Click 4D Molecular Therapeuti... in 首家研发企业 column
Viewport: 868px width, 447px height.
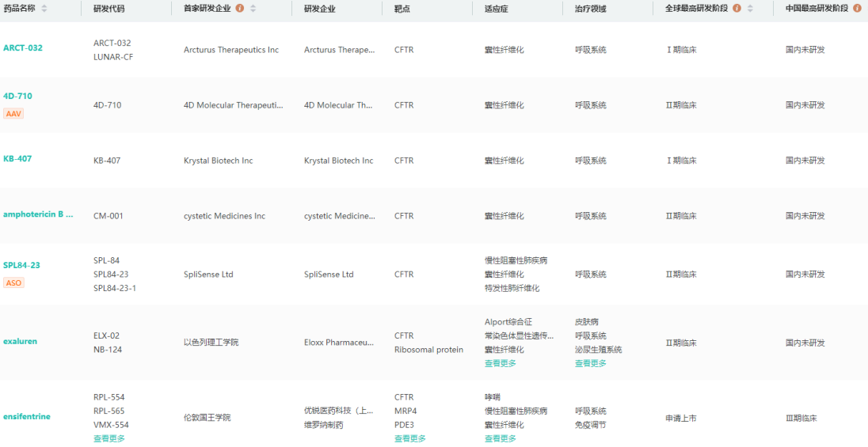234,105
